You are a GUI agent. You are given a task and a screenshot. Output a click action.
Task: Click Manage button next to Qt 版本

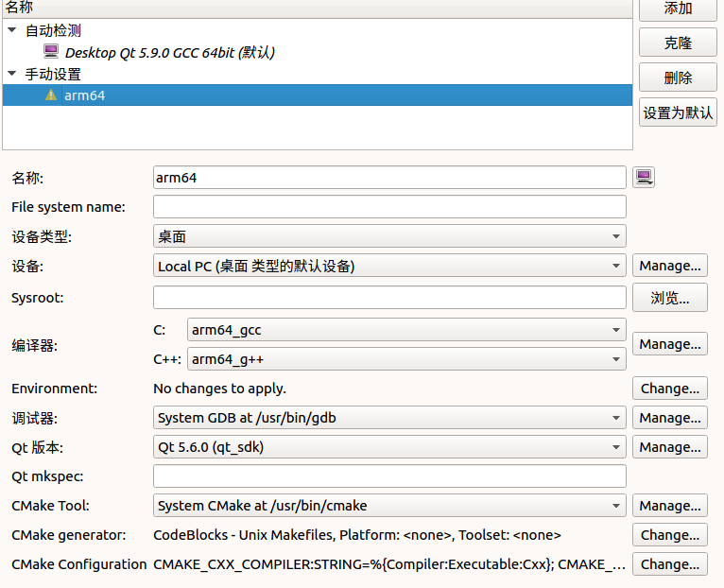tap(670, 446)
